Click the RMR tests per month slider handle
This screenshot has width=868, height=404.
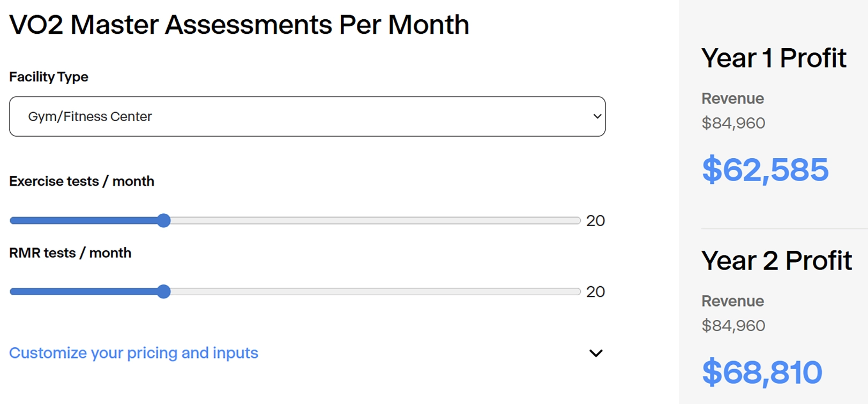point(164,291)
